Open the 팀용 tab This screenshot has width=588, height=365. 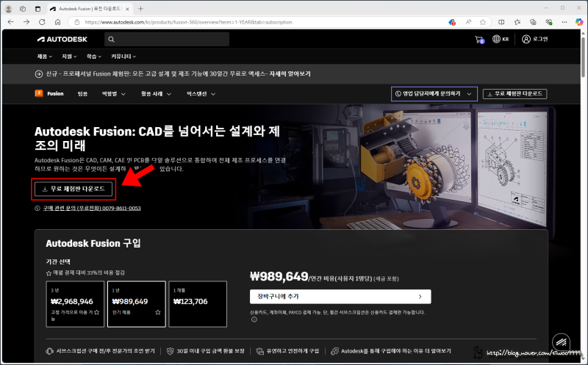point(82,94)
